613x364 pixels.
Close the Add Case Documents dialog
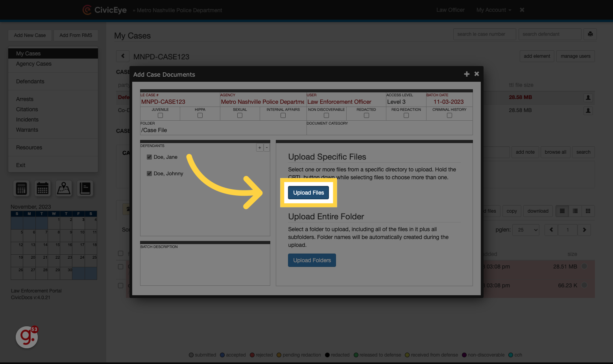476,74
